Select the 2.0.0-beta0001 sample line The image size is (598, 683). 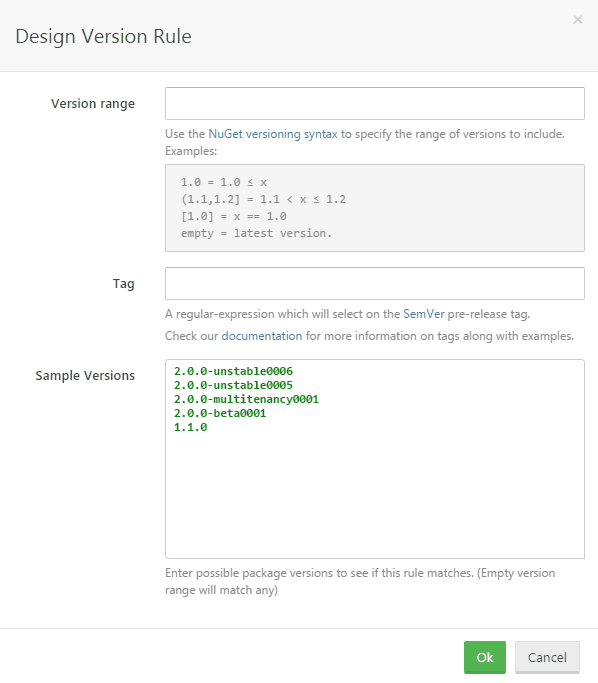tap(220, 413)
